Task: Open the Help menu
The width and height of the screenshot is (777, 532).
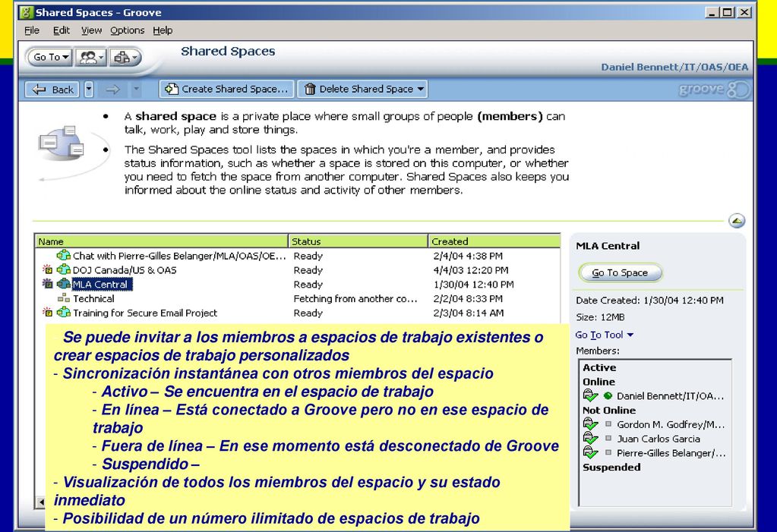Action: [x=163, y=30]
